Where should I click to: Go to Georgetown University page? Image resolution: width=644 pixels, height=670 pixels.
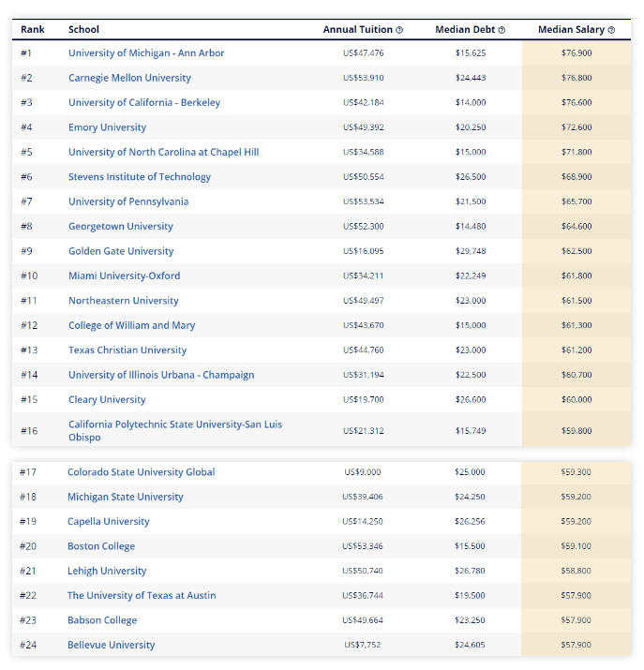(x=121, y=227)
